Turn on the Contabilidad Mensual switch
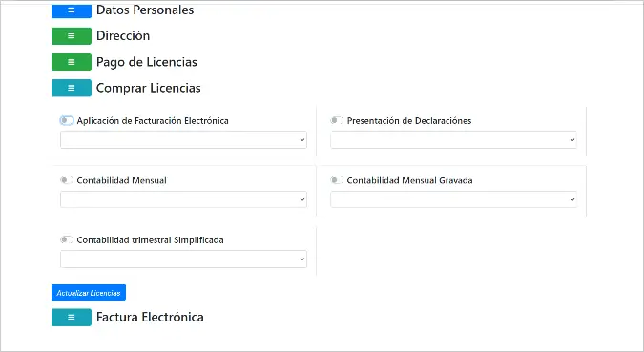Screen dimensions: 644x352 click(67, 180)
